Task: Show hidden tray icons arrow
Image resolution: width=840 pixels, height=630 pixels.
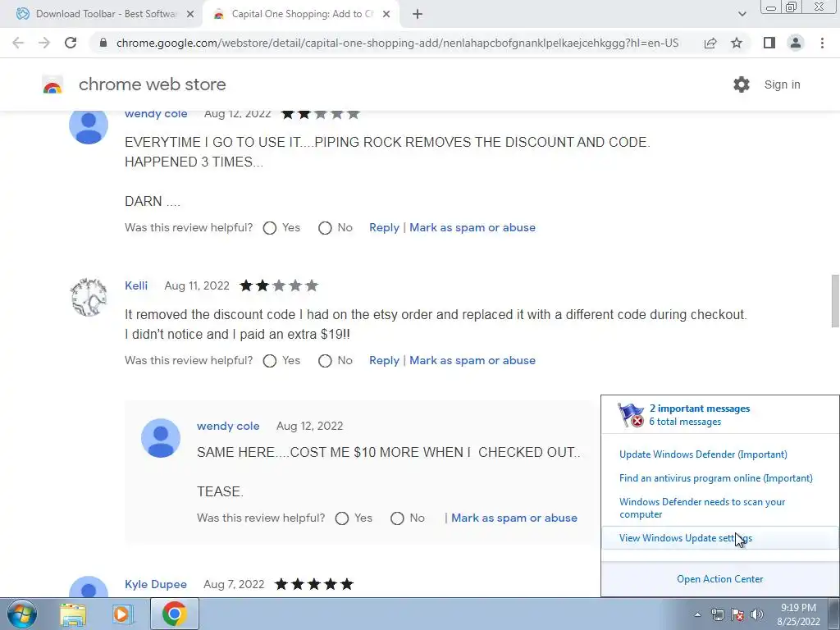Action: tap(697, 614)
